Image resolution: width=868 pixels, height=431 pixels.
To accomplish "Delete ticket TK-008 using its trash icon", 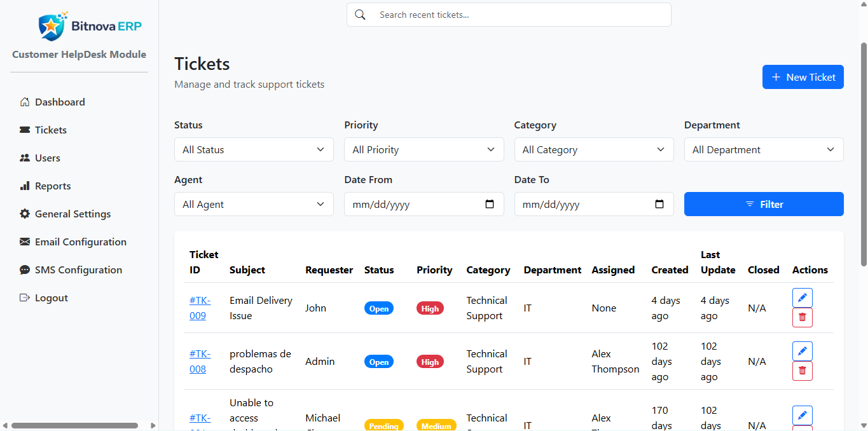I will coord(802,371).
